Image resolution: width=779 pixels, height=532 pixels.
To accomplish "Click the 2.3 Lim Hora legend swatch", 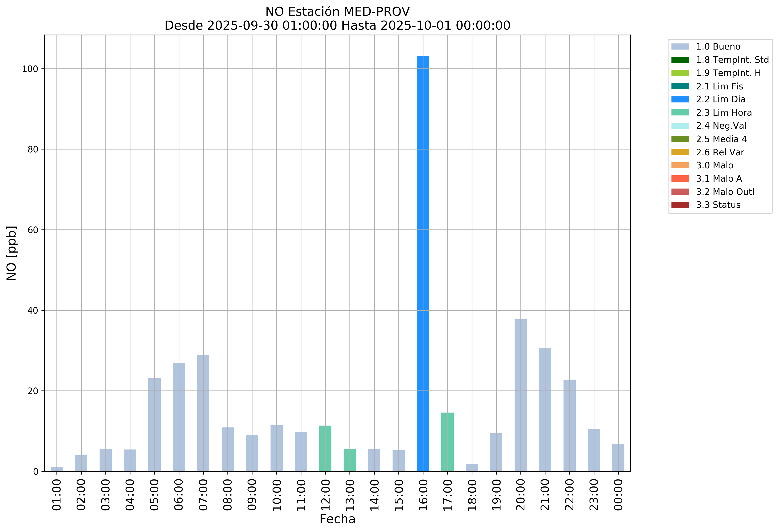I will 680,113.
